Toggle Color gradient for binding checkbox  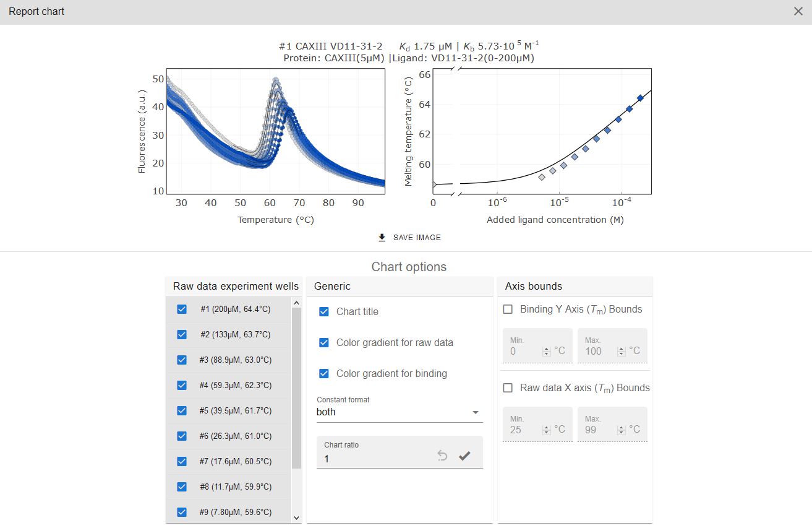(323, 374)
